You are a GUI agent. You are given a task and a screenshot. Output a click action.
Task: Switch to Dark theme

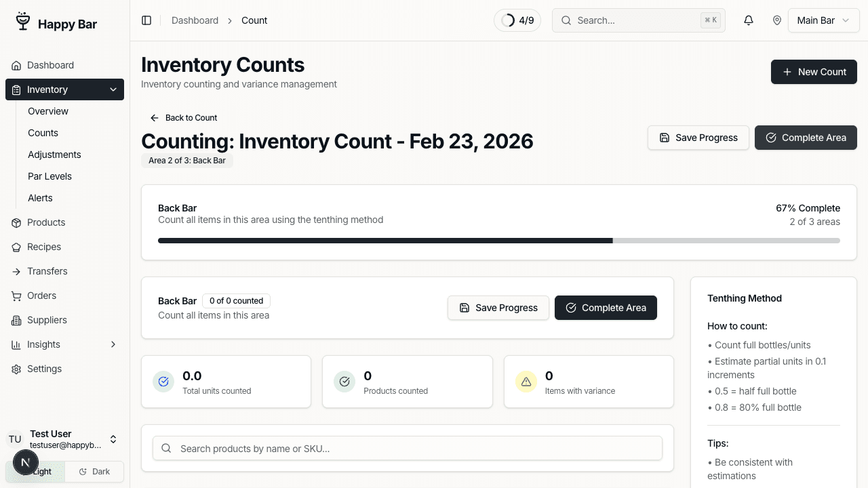coord(94,472)
